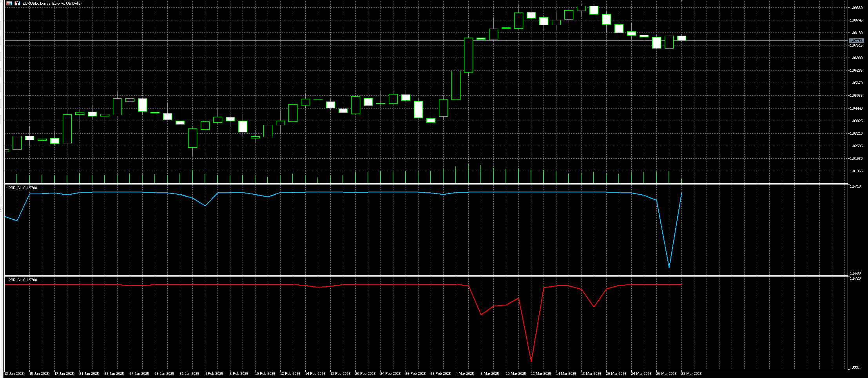Click the 31 Jan 2025 date label
The width and height of the screenshot is (868, 378).
(x=190, y=374)
